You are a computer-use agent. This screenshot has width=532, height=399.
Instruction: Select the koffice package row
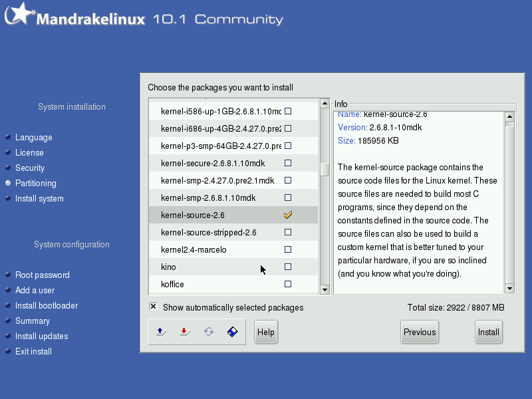(x=233, y=285)
